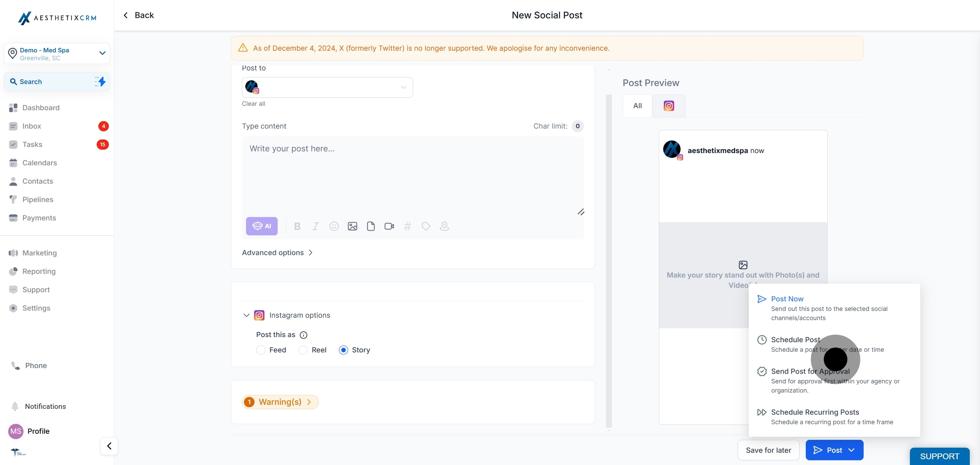The width and height of the screenshot is (980, 465).
Task: Click the Search lightning bolt icon
Action: (x=100, y=81)
